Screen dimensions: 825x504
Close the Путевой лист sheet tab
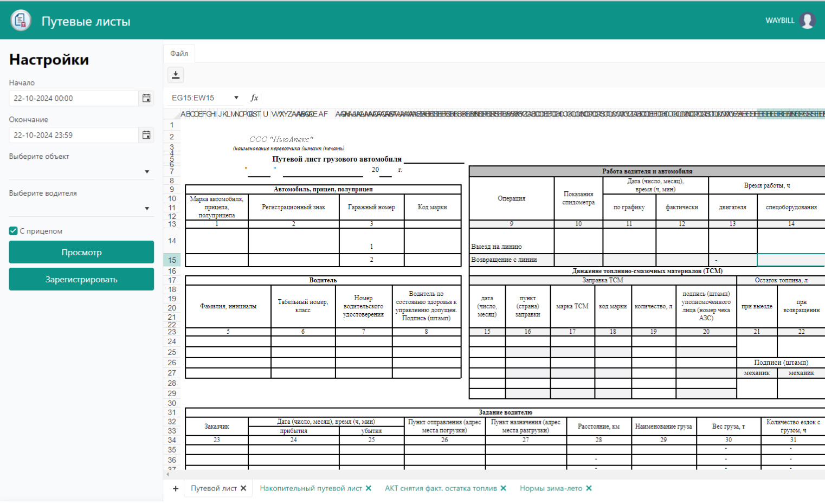[x=243, y=488]
